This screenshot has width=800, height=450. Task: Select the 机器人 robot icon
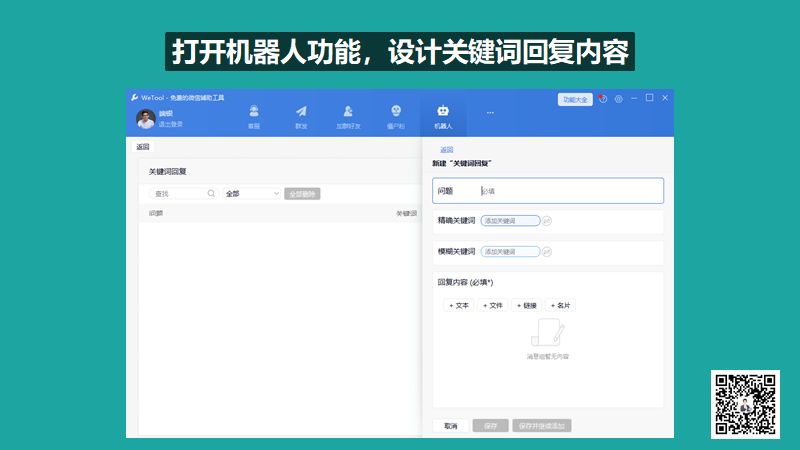coord(443,112)
